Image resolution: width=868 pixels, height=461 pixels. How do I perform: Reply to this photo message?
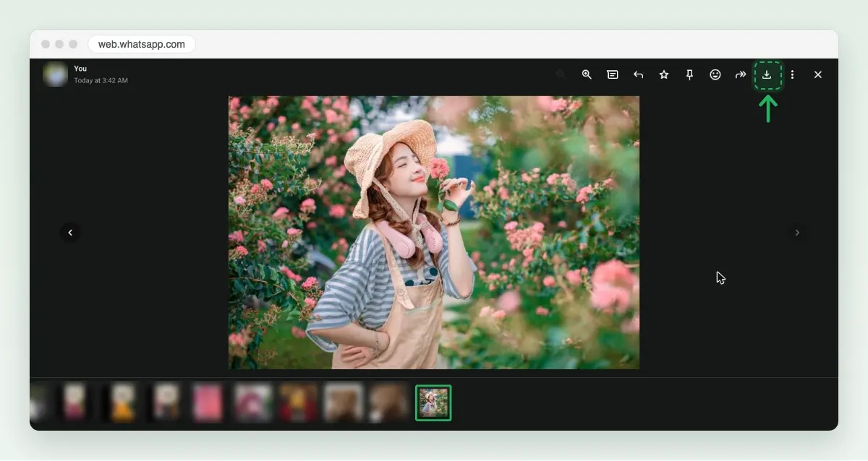(638, 74)
